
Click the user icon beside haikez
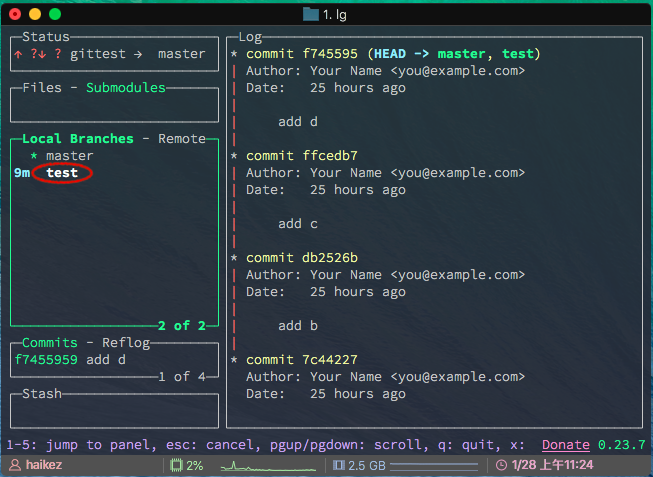pos(14,466)
